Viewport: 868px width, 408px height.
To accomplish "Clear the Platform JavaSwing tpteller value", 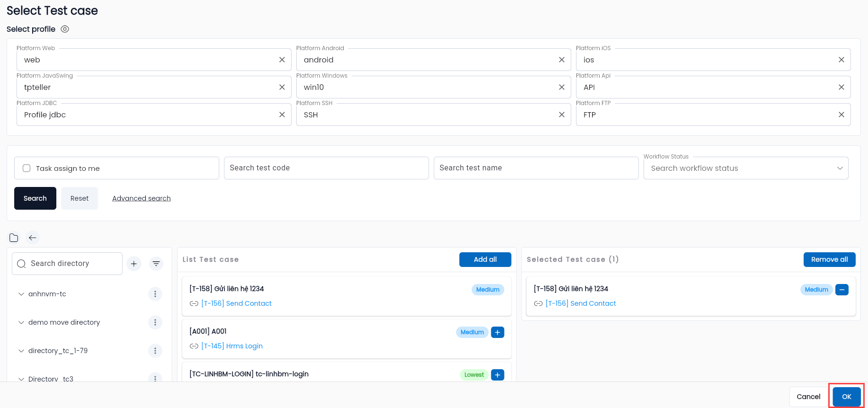I will click(282, 87).
